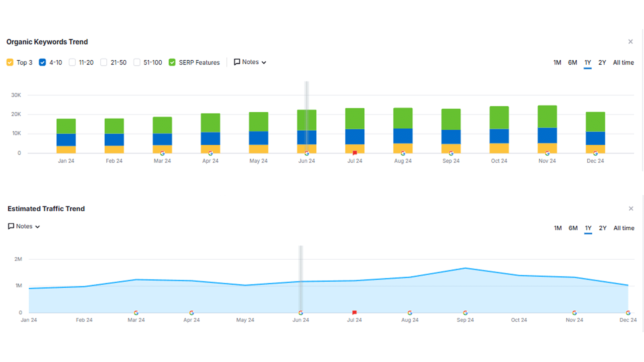
Task: Click red flag marker on Estimated Traffic chart
Action: pyautogui.click(x=354, y=313)
